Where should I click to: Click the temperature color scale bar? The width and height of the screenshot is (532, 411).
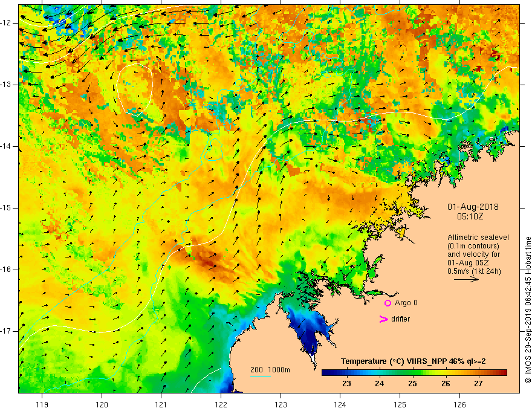[x=414, y=373]
